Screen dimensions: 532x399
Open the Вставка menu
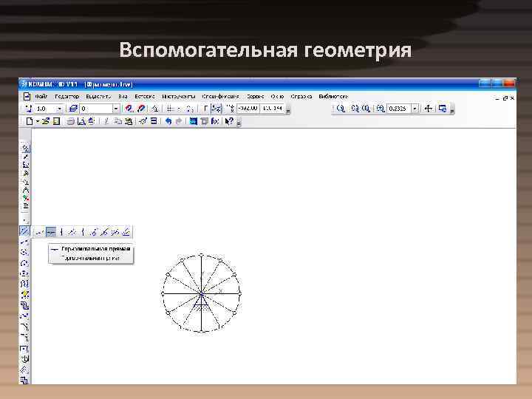tap(145, 97)
